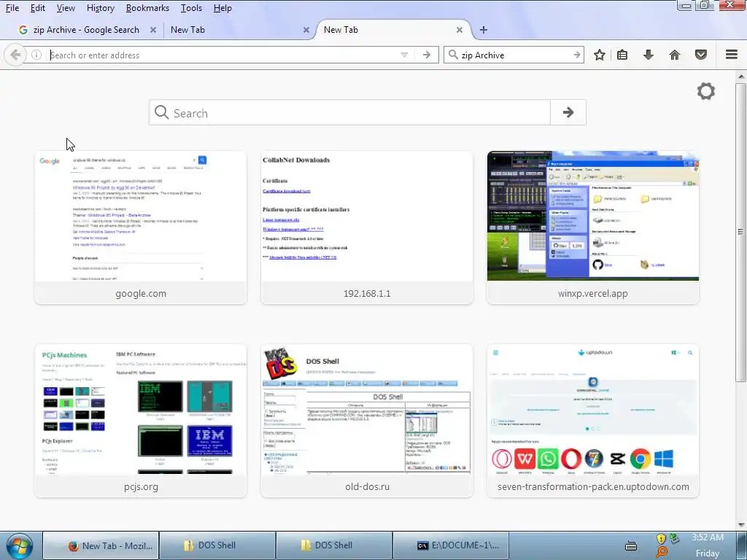Close the middle New Tab
The image size is (747, 560).
coord(306,29)
